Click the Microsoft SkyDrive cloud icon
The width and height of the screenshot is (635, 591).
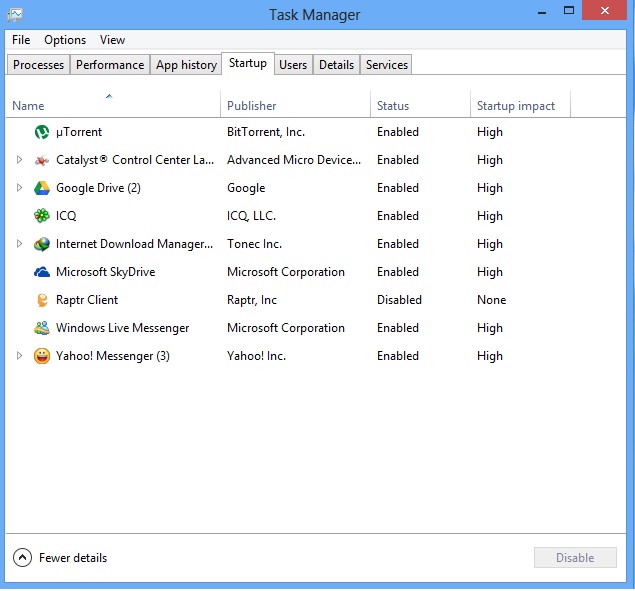coord(42,272)
